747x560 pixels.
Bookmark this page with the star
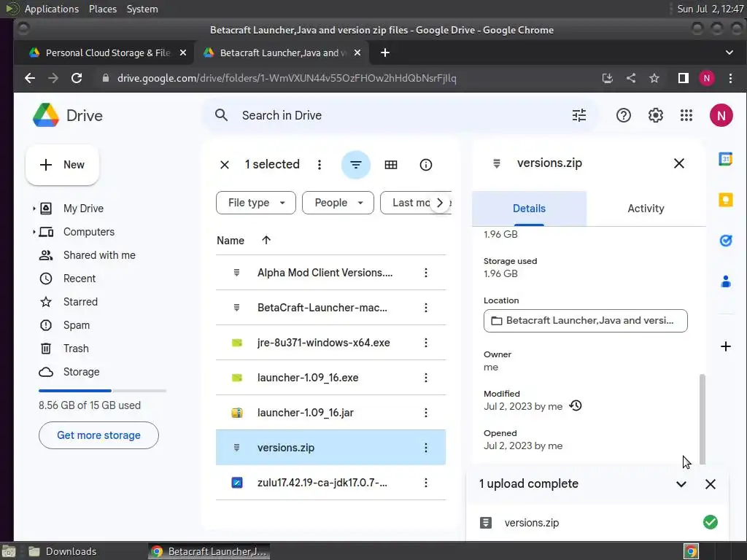coord(654,78)
